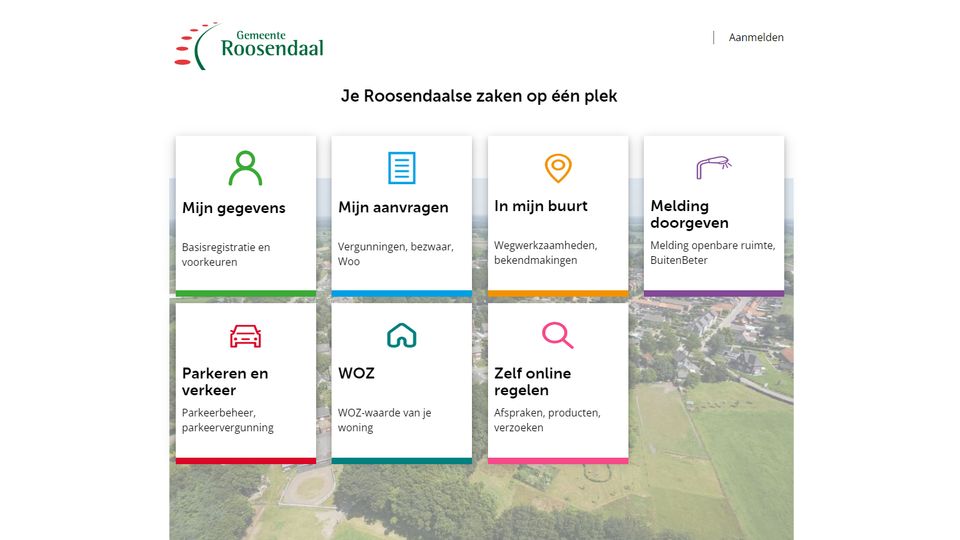
Task: Click the Basisregistratie en voorkeuren description
Action: tap(226, 254)
